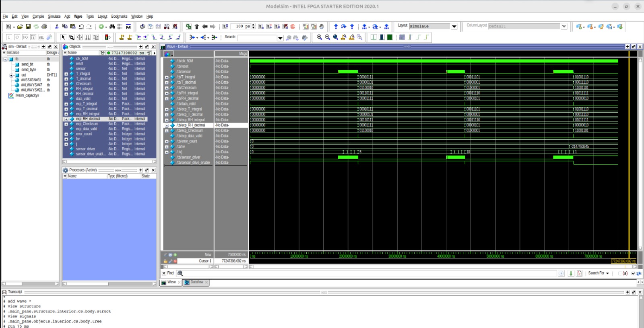Click the Name column header in Objects panel
Image resolution: width=644 pixels, height=328 pixels.
81,53
